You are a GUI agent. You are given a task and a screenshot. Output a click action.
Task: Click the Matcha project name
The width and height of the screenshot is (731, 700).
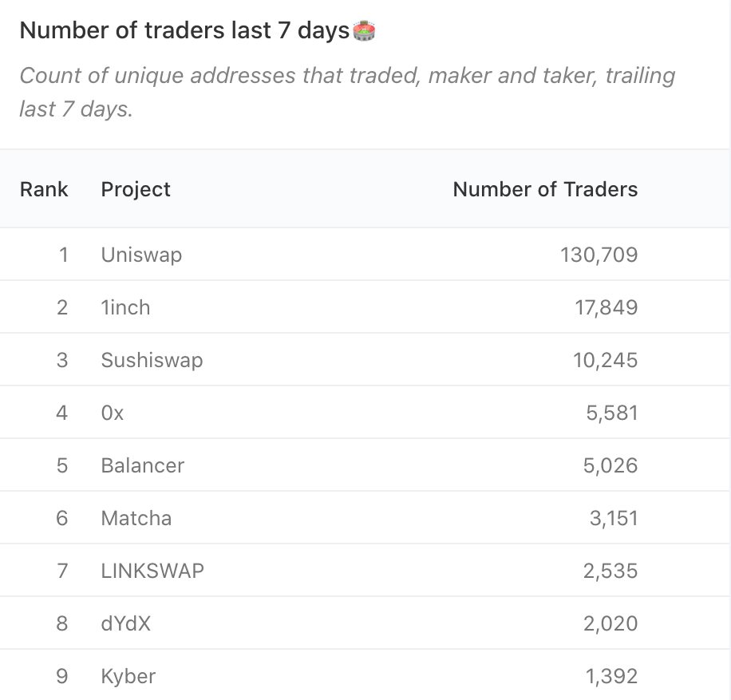tap(136, 519)
